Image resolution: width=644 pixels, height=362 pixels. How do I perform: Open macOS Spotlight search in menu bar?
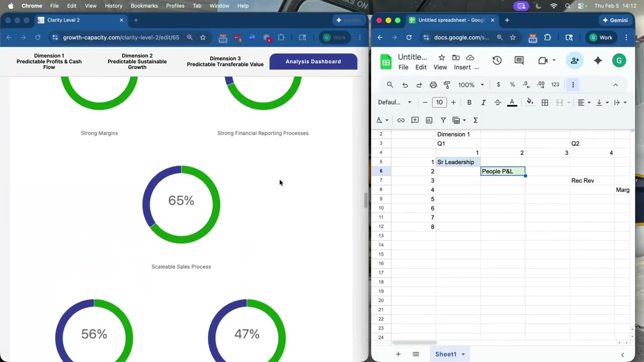tap(568, 6)
